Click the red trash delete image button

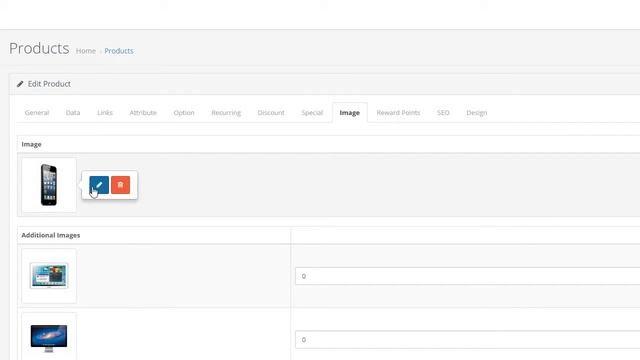pos(120,185)
